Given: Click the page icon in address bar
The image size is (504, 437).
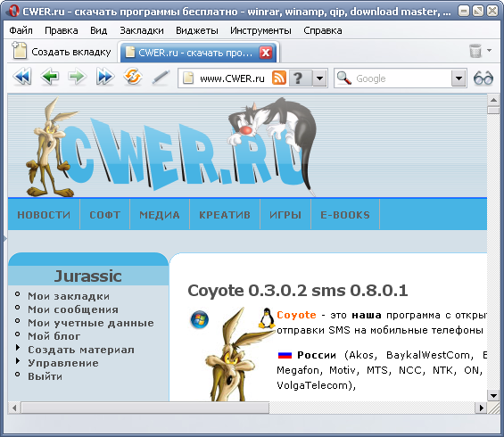Looking at the screenshot, I should click(x=188, y=78).
